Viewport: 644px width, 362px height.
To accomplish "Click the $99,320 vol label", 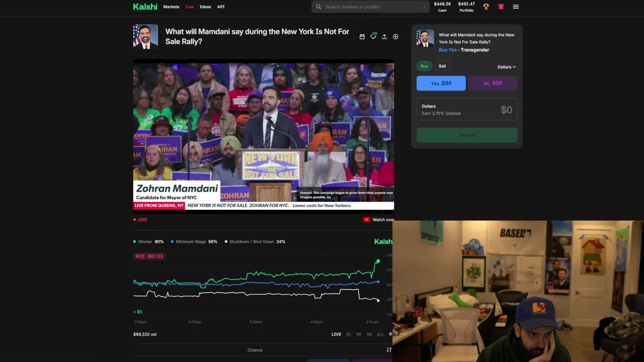I will pos(145,334).
